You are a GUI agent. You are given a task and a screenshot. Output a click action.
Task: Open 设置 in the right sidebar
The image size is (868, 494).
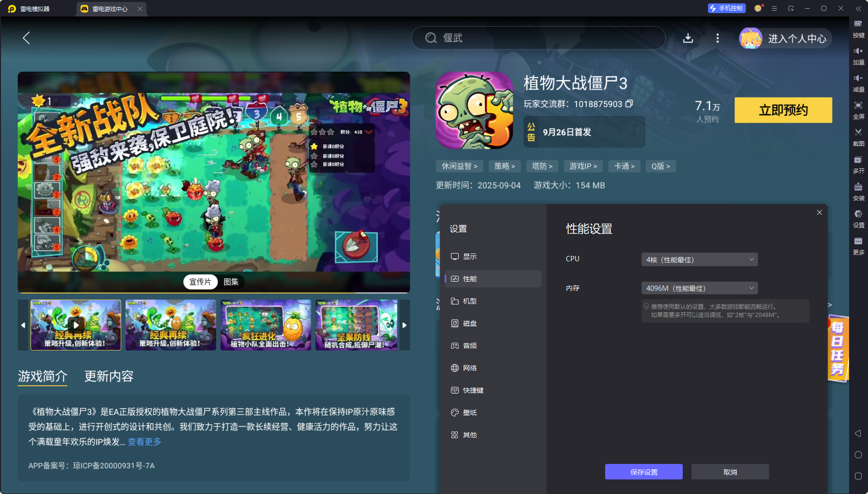point(858,219)
